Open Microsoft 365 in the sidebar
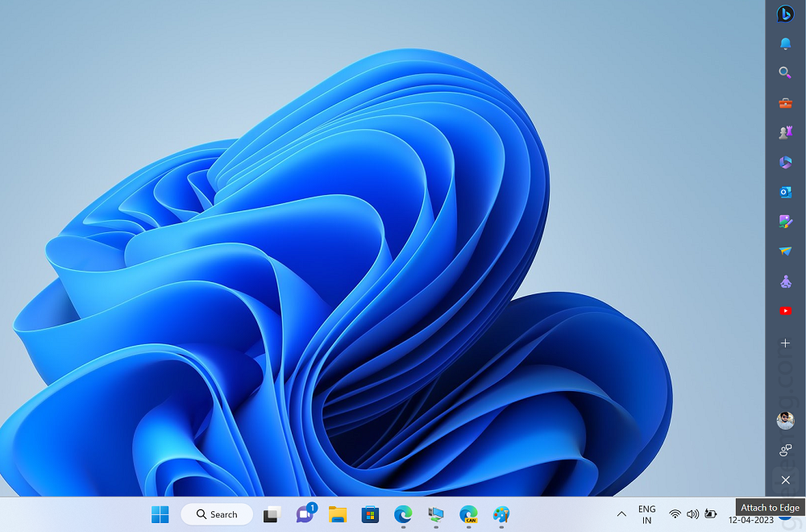Screen dimensions: 806x532 [785, 163]
